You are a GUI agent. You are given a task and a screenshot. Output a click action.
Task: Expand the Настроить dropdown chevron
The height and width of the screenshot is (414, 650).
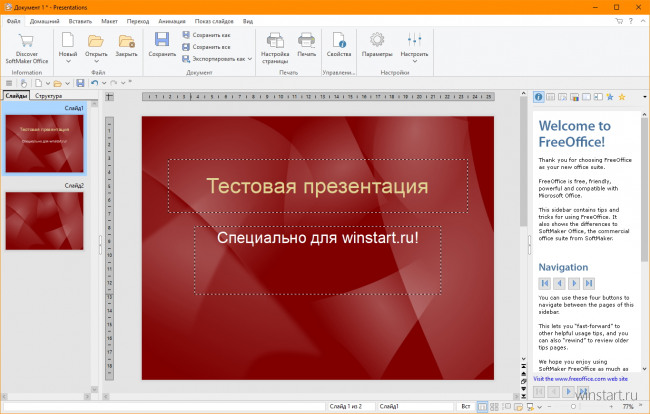click(415, 61)
